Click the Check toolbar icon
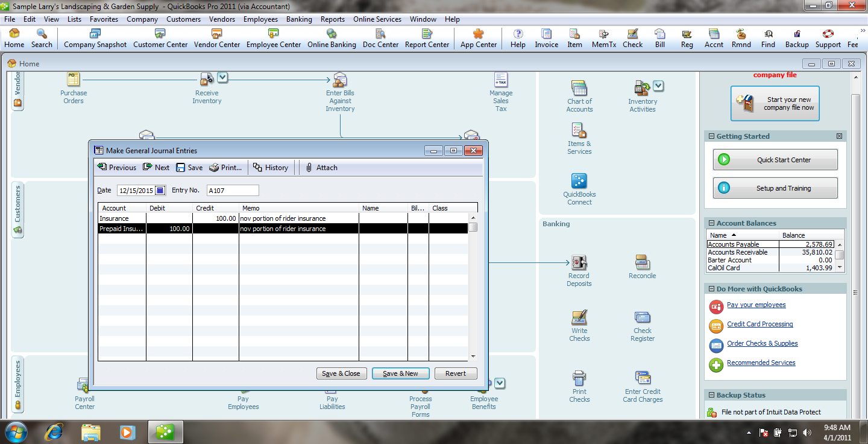This screenshot has height=444, width=868. (633, 38)
